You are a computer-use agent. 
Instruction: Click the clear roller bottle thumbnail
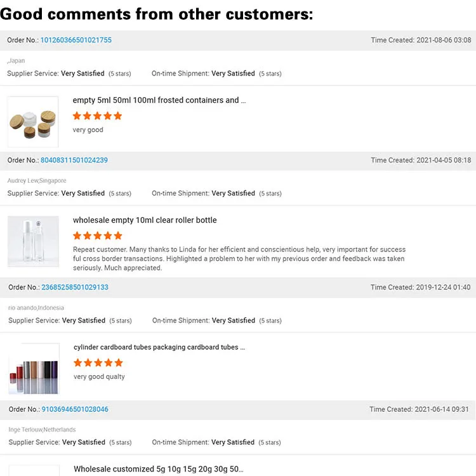[x=33, y=241]
